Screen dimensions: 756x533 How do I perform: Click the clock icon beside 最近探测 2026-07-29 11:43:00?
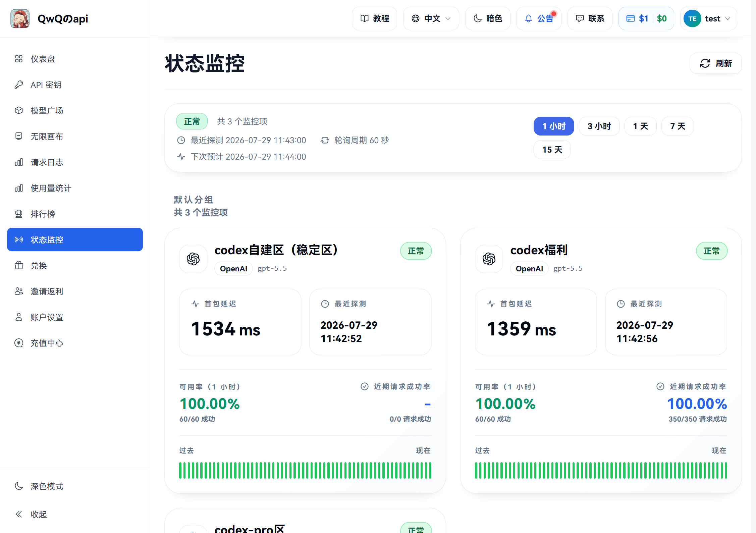click(181, 140)
